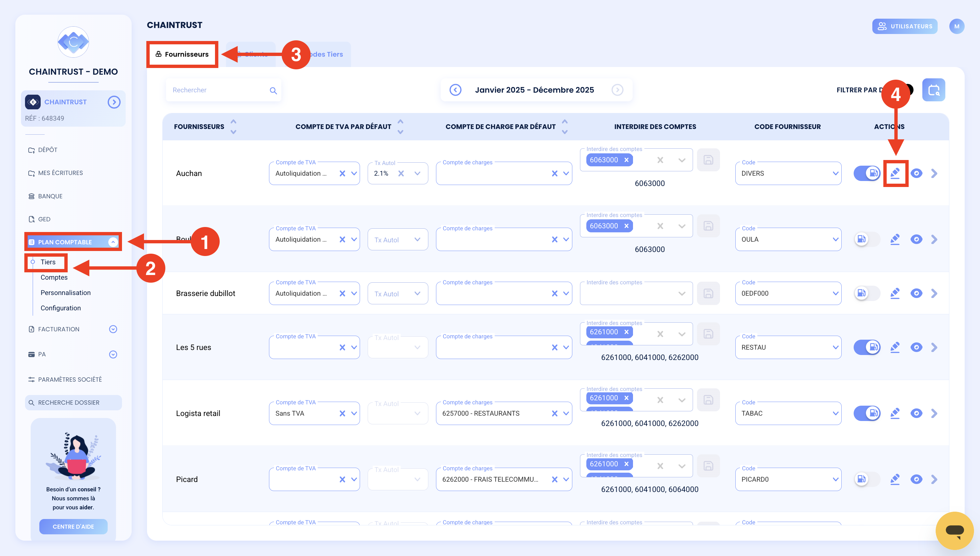Sort by Compte de TVA par défaut
Image resolution: width=980 pixels, height=556 pixels.
click(400, 126)
